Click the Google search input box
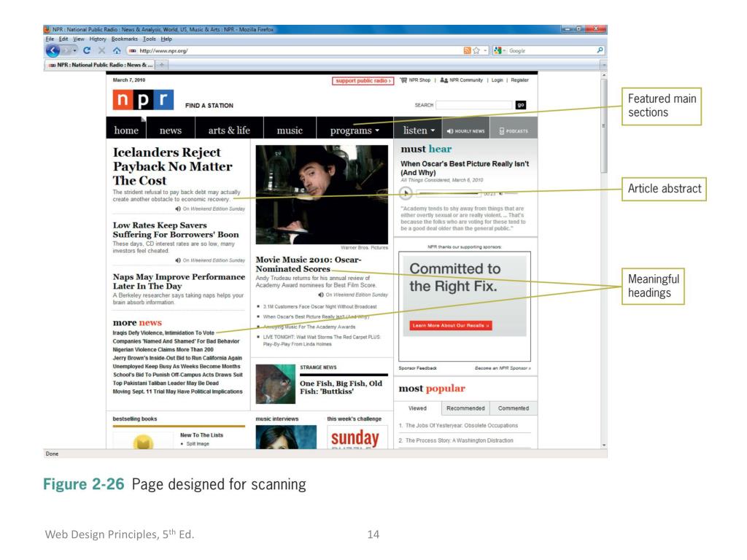The width and height of the screenshot is (747, 560). coord(551,50)
